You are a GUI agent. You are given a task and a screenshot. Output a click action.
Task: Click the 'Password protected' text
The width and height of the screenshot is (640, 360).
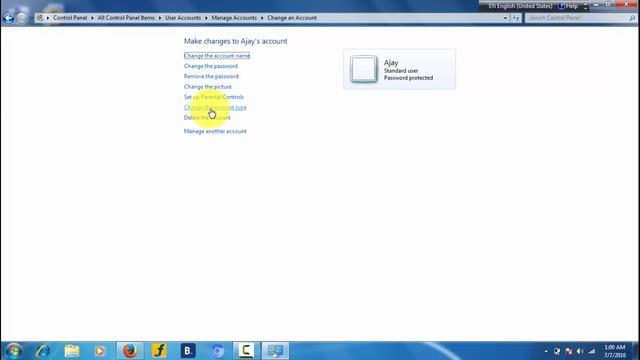[408, 78]
